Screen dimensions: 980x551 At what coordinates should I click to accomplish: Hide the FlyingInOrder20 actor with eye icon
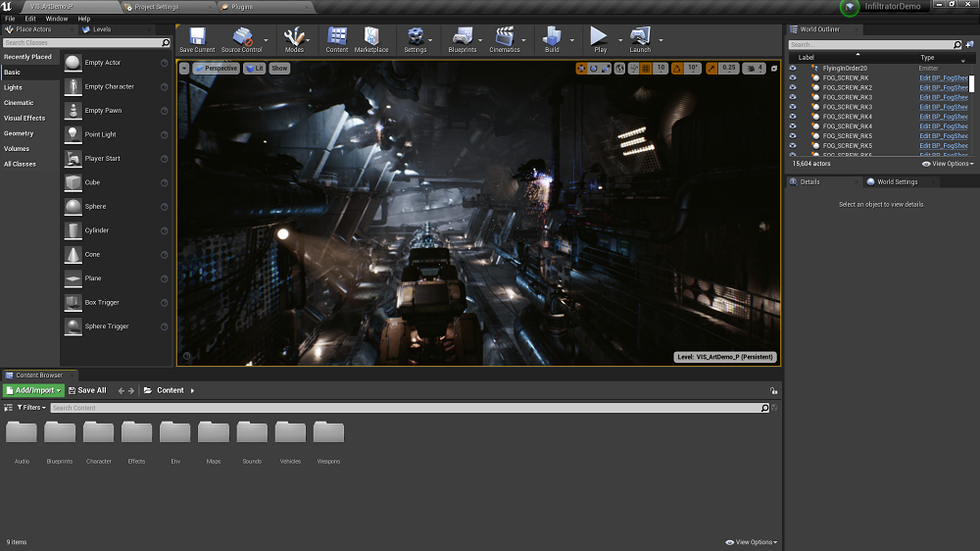tap(793, 69)
